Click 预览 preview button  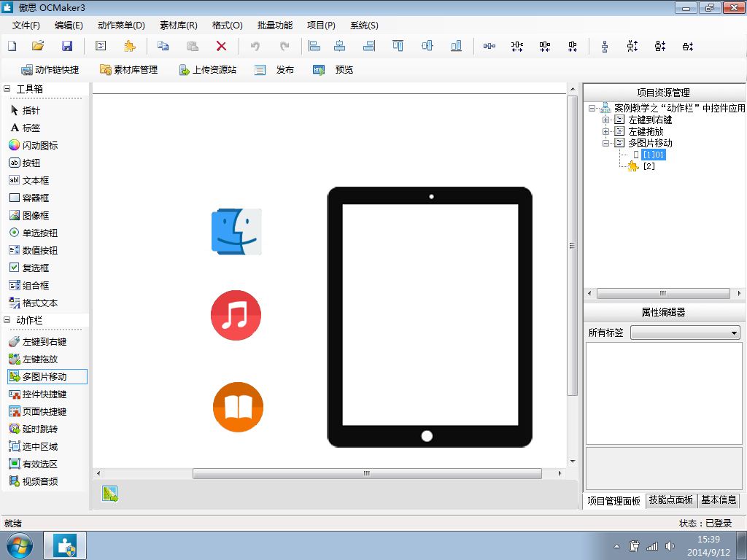[x=333, y=69]
